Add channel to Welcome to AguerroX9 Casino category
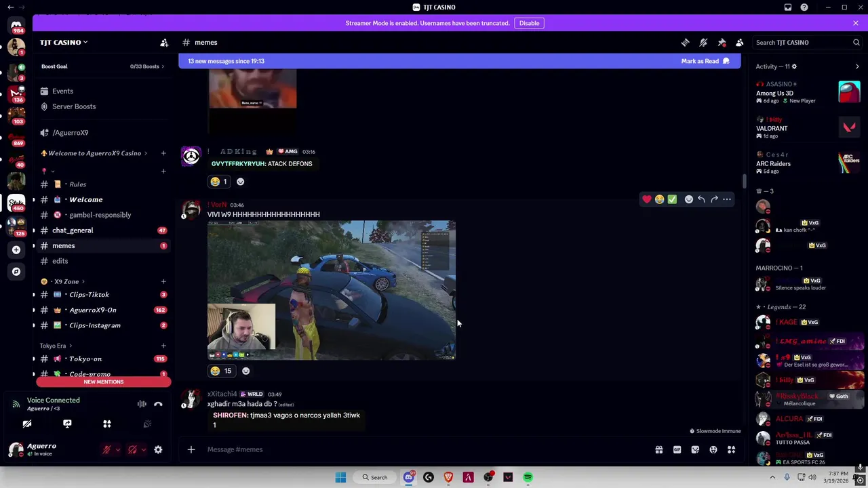 [x=163, y=153]
